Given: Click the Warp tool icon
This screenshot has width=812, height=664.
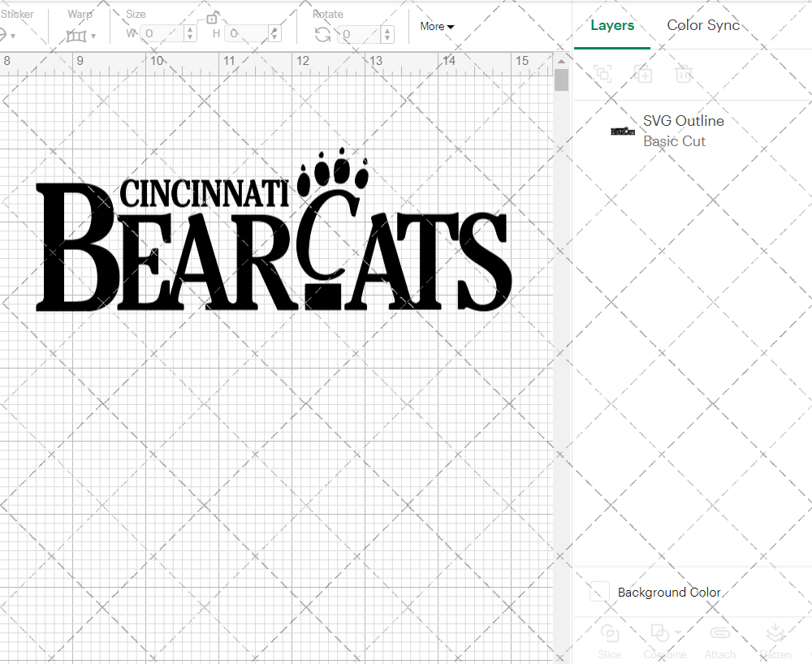Looking at the screenshot, I should click(x=78, y=36).
